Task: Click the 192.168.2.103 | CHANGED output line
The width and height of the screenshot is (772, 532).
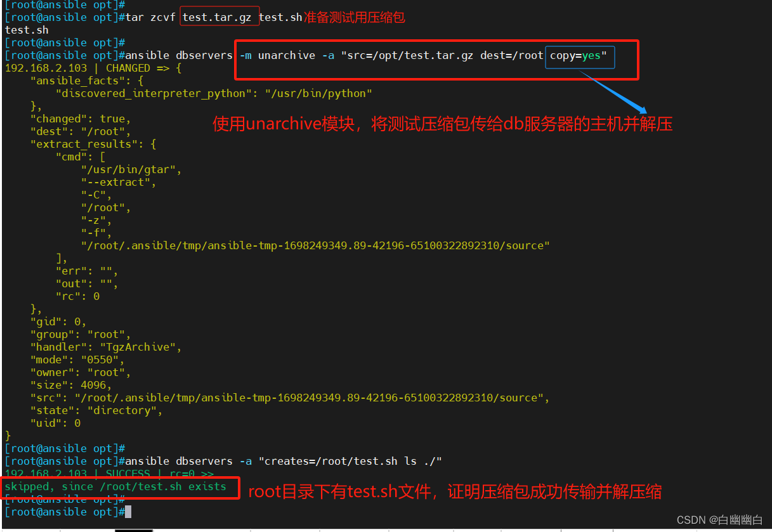Action: click(x=93, y=68)
